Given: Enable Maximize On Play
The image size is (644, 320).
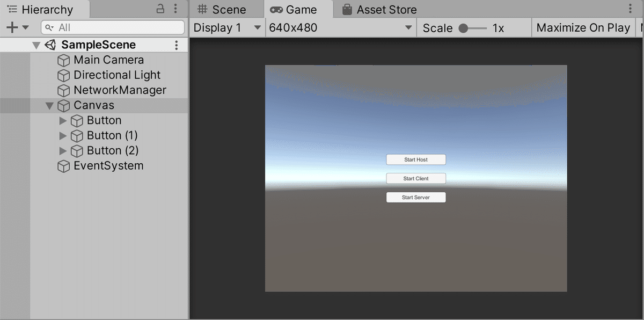Looking at the screenshot, I should click(x=583, y=27).
